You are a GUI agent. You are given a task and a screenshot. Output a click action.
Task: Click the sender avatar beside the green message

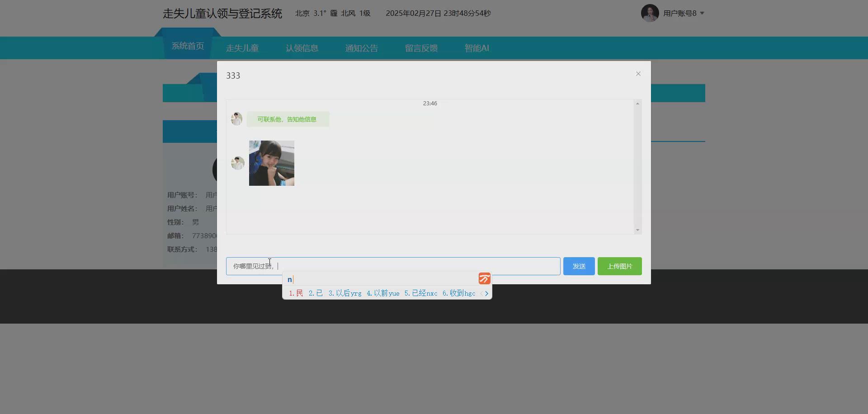click(x=236, y=119)
